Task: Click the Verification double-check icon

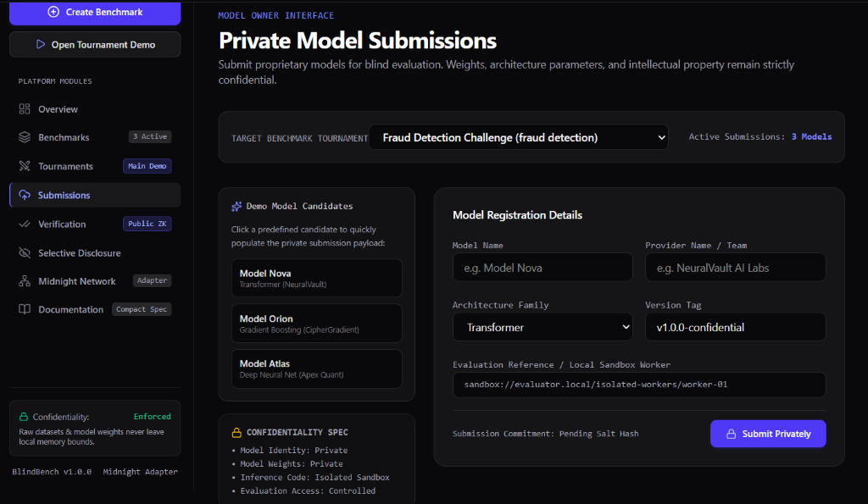Action: click(25, 224)
